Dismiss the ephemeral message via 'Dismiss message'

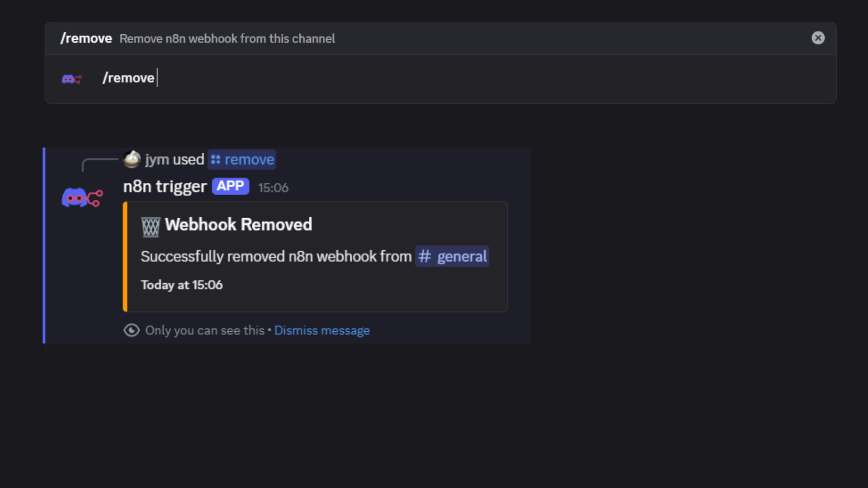(x=322, y=331)
